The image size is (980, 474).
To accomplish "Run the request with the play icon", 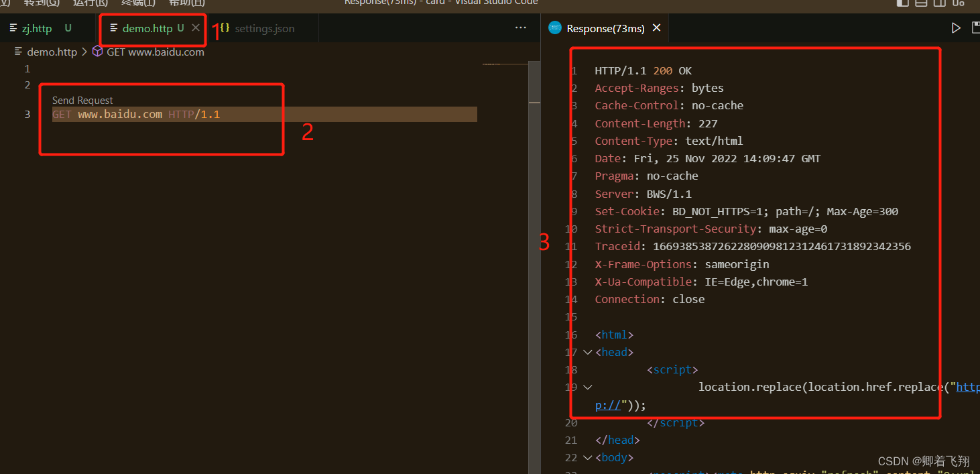I will pyautogui.click(x=956, y=28).
